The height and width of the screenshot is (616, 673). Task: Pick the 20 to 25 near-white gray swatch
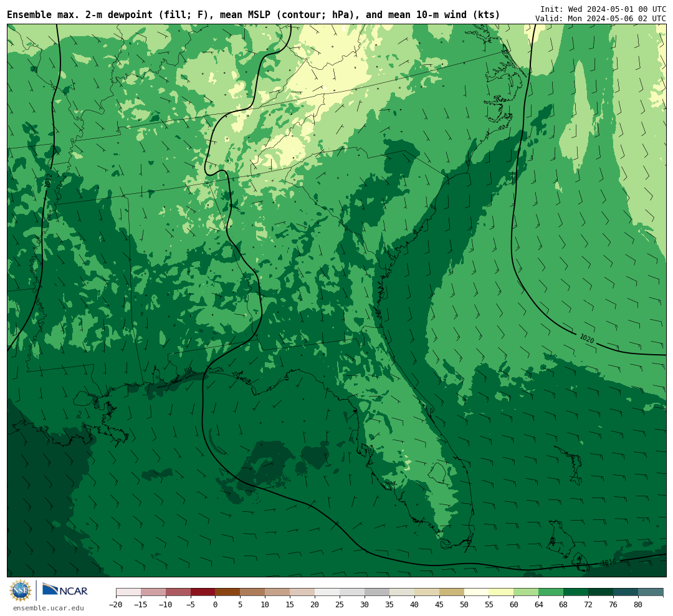point(328,592)
